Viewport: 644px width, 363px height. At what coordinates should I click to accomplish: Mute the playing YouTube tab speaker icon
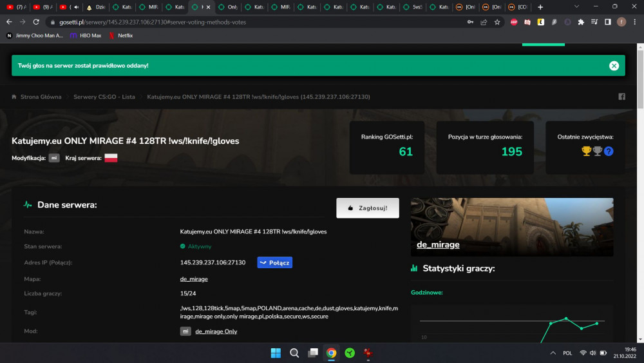point(77,7)
